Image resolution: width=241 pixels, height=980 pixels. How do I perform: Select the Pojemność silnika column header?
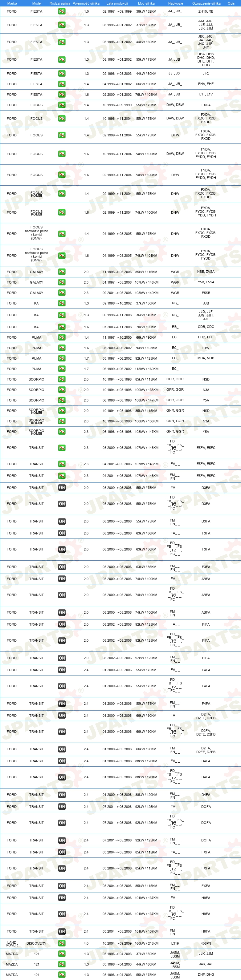[x=86, y=3]
